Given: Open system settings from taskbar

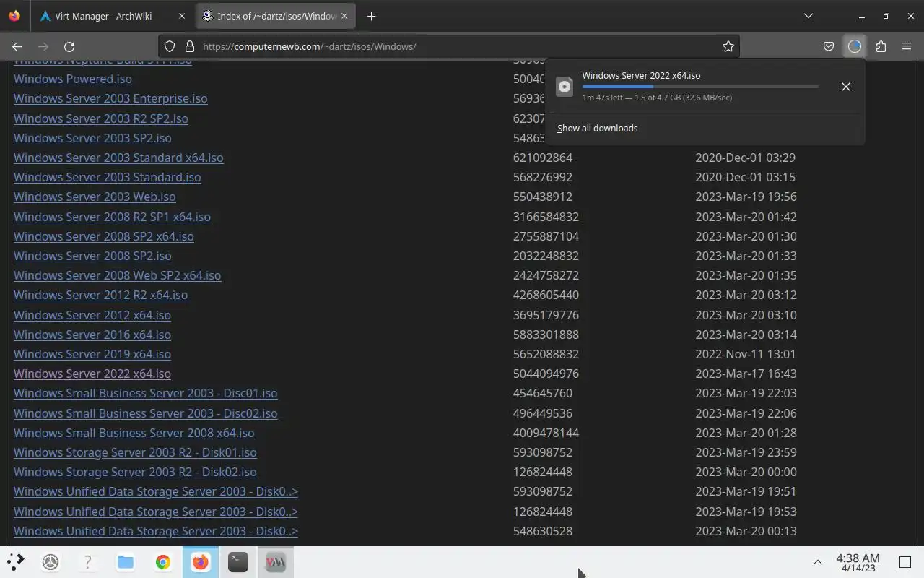Looking at the screenshot, I should pyautogui.click(x=51, y=561).
